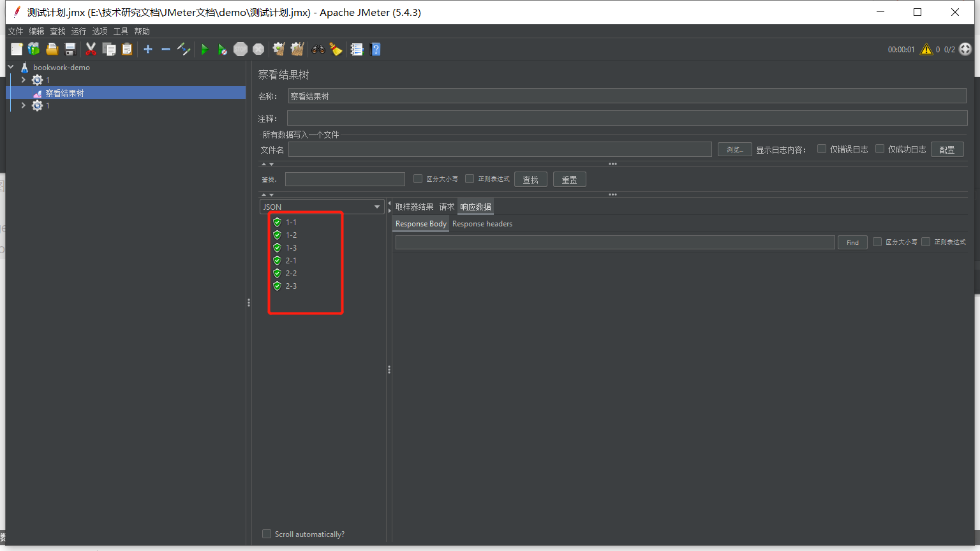Screen dimensions: 980x551
Task: Click the 重置 reset button
Action: [569, 180]
